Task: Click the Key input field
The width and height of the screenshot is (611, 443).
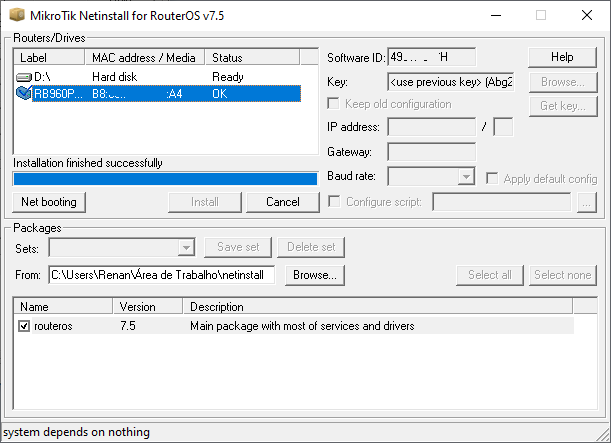Action: coord(451,82)
